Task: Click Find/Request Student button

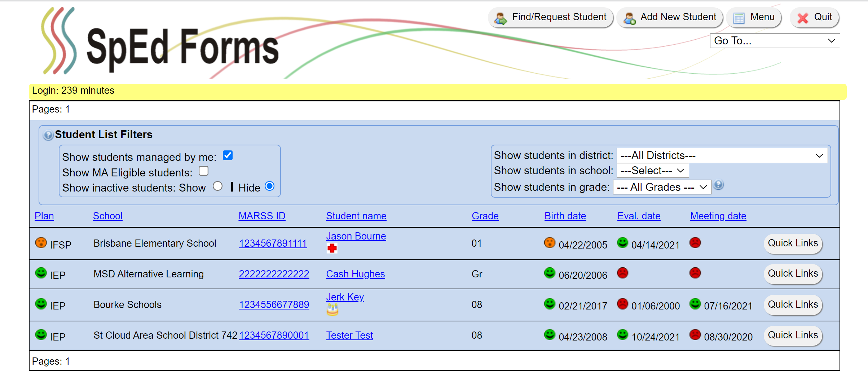Action: [551, 17]
